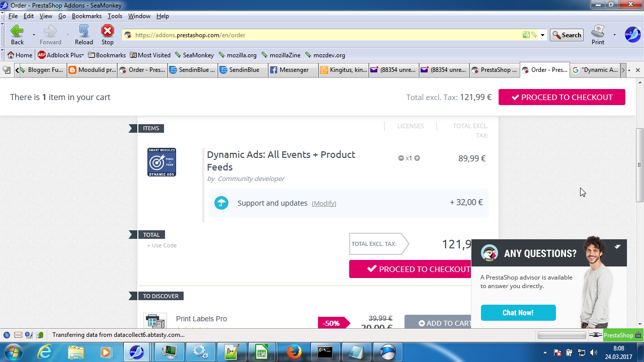Open Composer from the status bar
The height and width of the screenshot is (362, 644).
(29, 335)
